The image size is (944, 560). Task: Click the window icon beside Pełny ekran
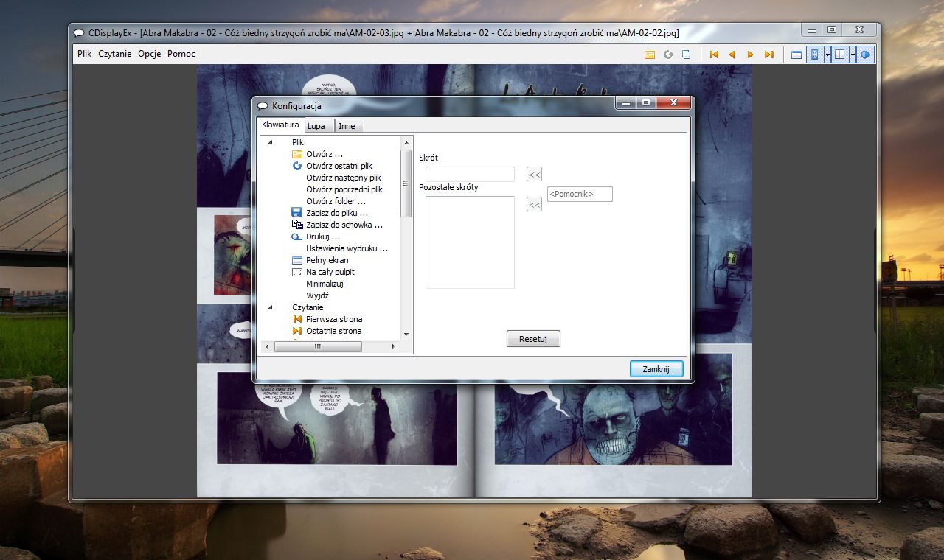point(297,260)
